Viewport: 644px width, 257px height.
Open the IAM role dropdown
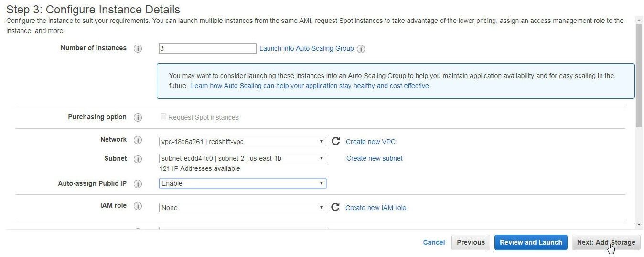click(243, 208)
